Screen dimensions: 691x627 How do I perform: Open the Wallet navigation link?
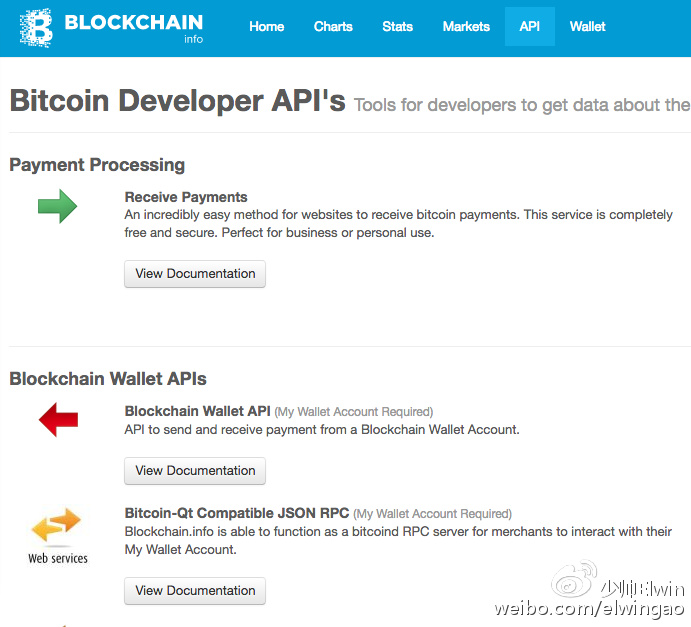pos(587,26)
